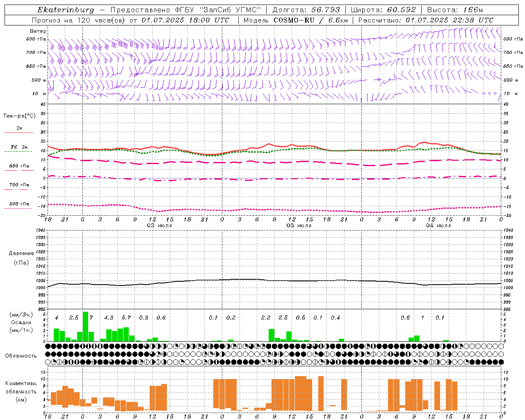The image size is (525, 420).
Task: Click the "0.3" precipitation amount
Action: click(x=144, y=317)
